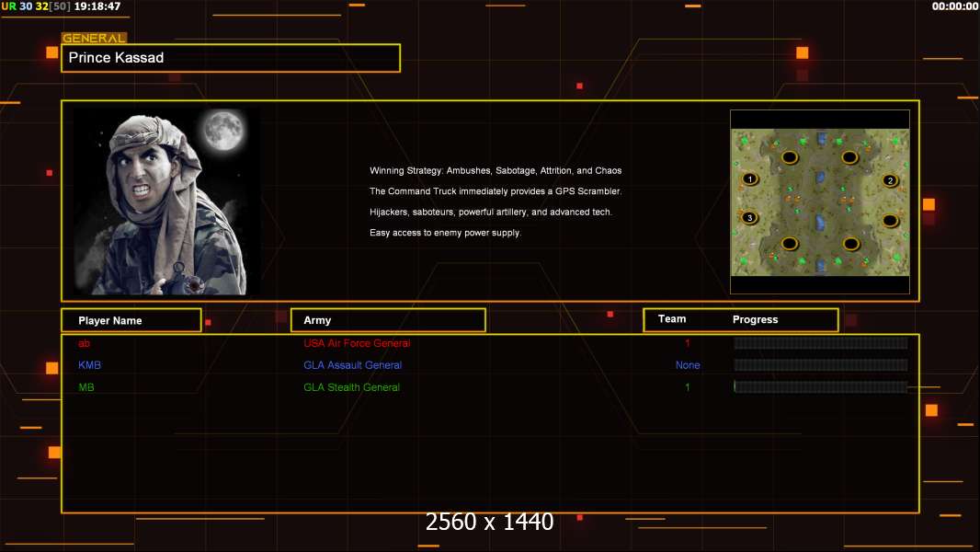Image resolution: width=980 pixels, height=552 pixels.
Task: Click the GENERAL label tag
Action: 94,38
